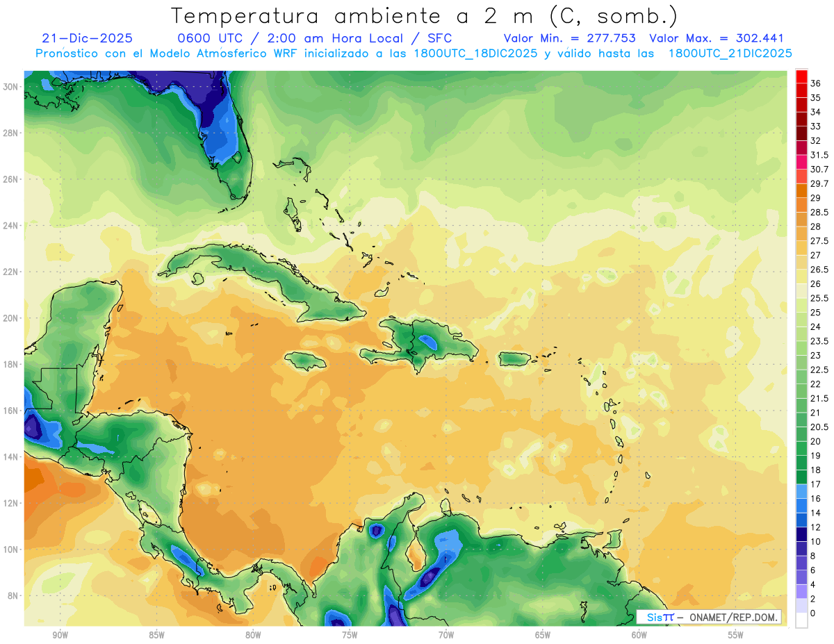The width and height of the screenshot is (834, 644).
Task: Pick the dark navy swatch between 10 and 12
Action: 801,534
